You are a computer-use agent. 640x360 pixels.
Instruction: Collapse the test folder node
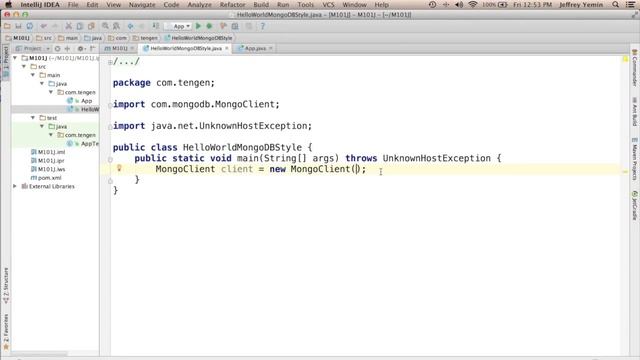pyautogui.click(x=33, y=118)
